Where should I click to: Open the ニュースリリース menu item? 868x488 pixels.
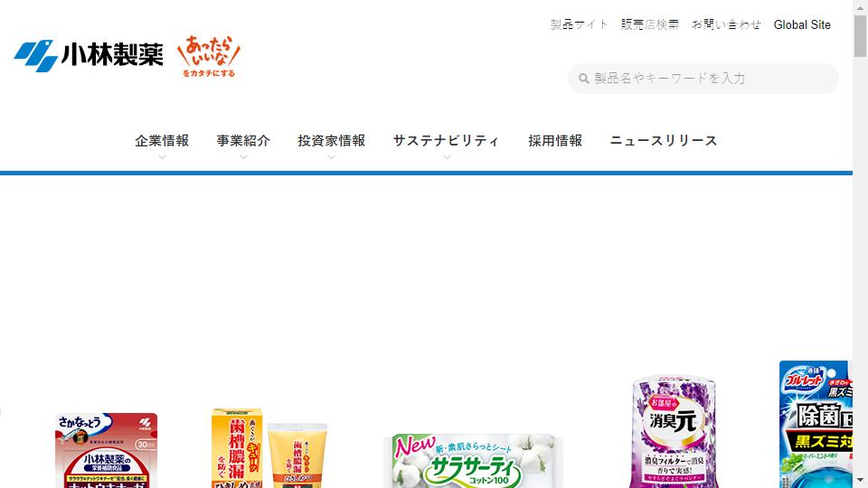tap(663, 141)
